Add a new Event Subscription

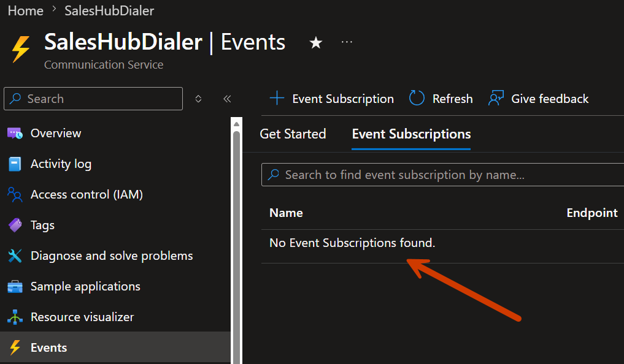coord(331,99)
